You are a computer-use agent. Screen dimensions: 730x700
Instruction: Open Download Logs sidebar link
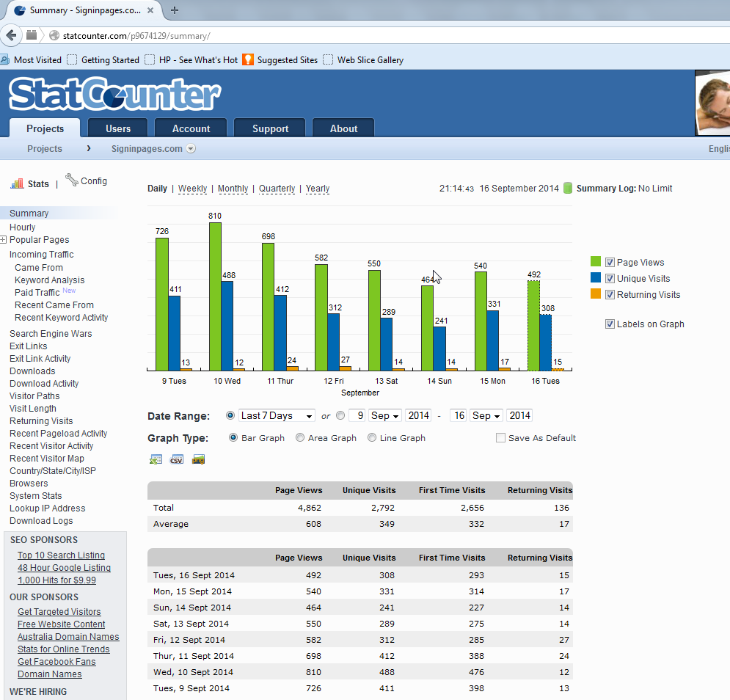tap(41, 521)
